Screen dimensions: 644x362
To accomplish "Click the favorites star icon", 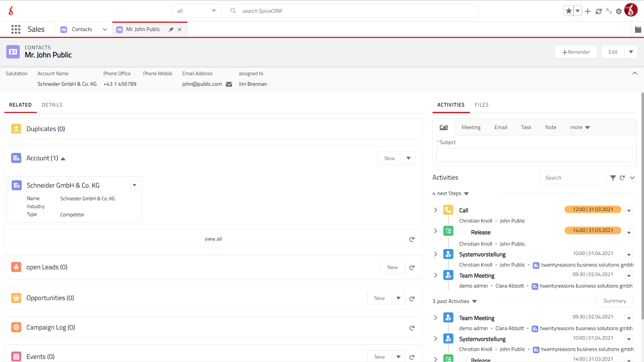I will click(x=569, y=11).
